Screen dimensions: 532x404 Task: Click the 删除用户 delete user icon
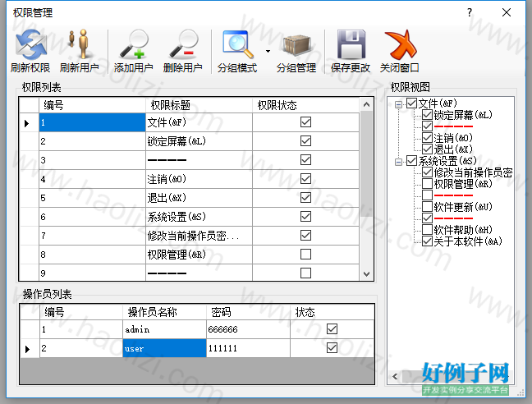click(x=183, y=44)
